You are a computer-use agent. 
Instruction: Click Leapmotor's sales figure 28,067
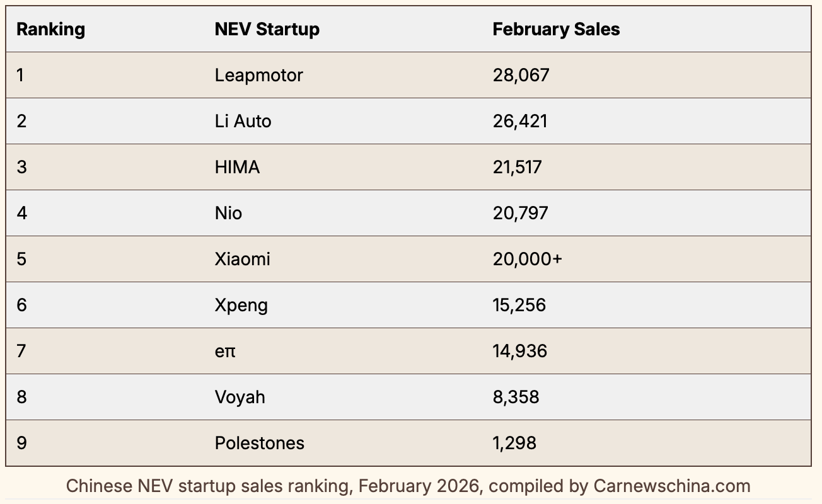[521, 75]
